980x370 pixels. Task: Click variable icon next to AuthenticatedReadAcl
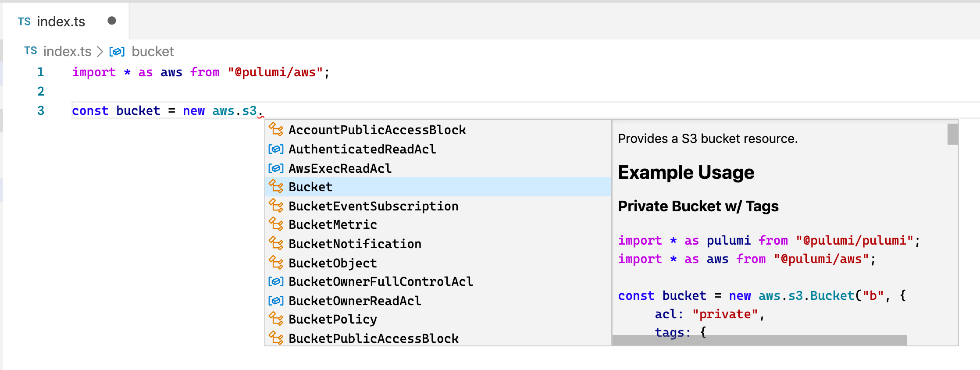pos(276,149)
